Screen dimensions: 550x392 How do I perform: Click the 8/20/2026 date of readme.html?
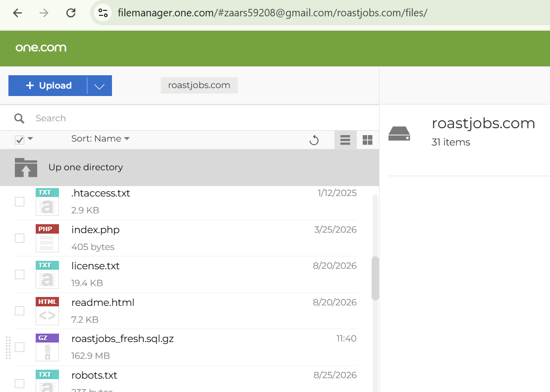(334, 302)
